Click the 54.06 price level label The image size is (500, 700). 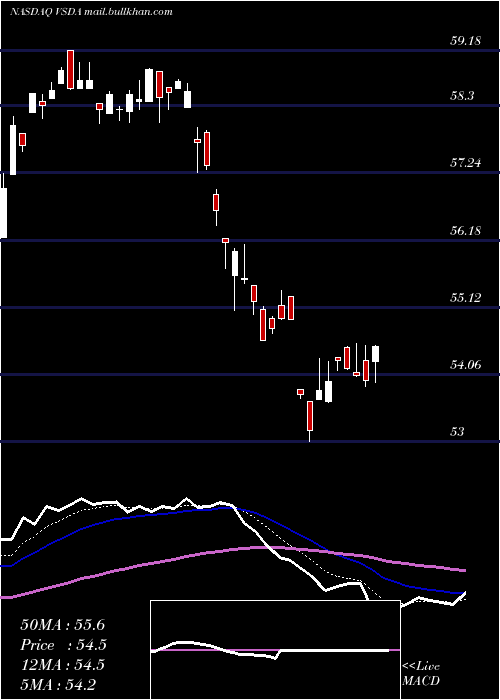465,365
